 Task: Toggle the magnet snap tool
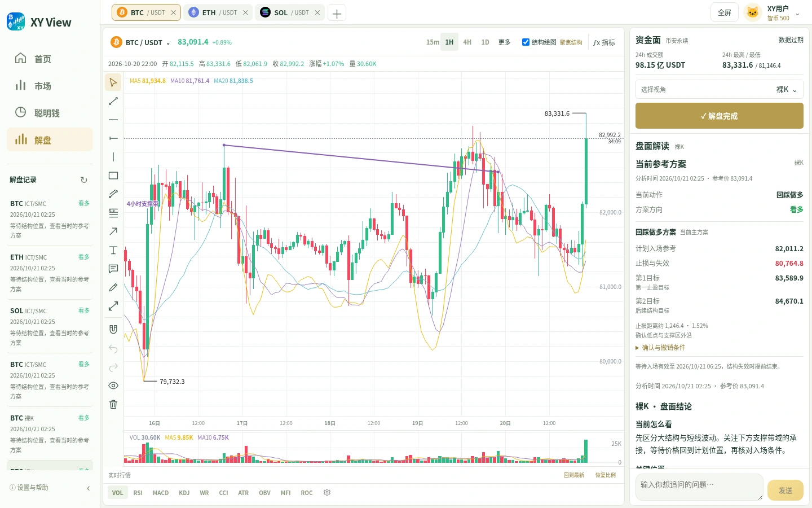(x=113, y=329)
